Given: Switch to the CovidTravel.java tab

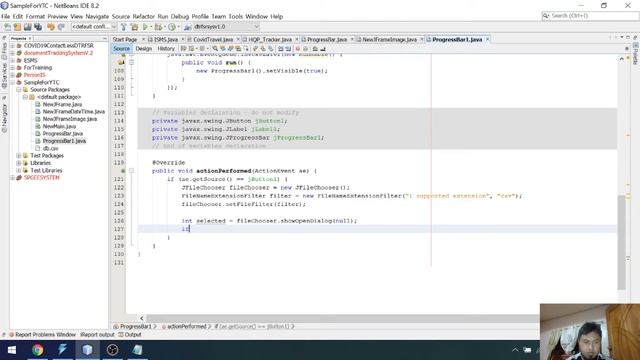Looking at the screenshot, I should [x=213, y=40].
